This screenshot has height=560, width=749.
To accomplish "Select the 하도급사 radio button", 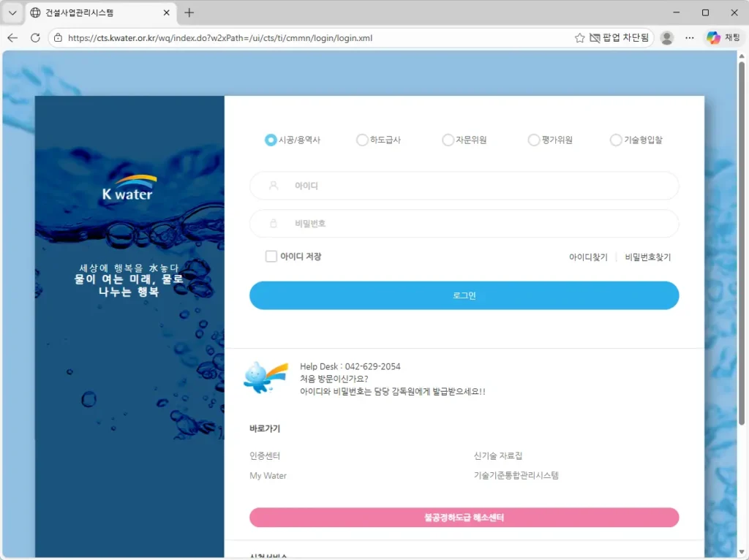I will (x=362, y=140).
